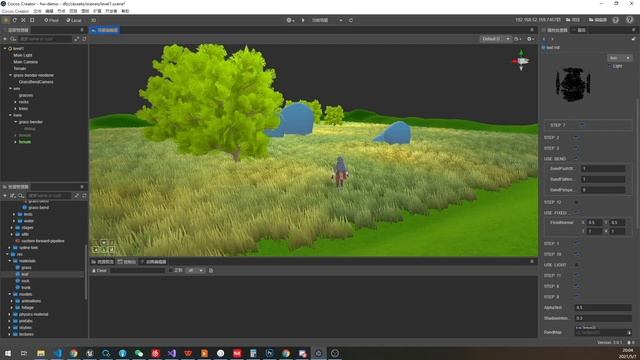640x360 pixels.
Task: Click the assets panel search input
Action: [x=49, y=196]
